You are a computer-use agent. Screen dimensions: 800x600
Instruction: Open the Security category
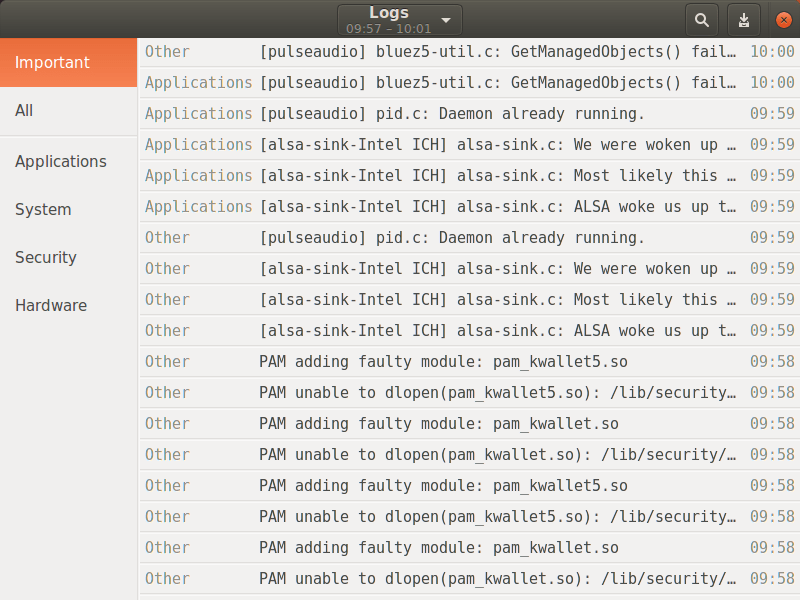(x=68, y=257)
